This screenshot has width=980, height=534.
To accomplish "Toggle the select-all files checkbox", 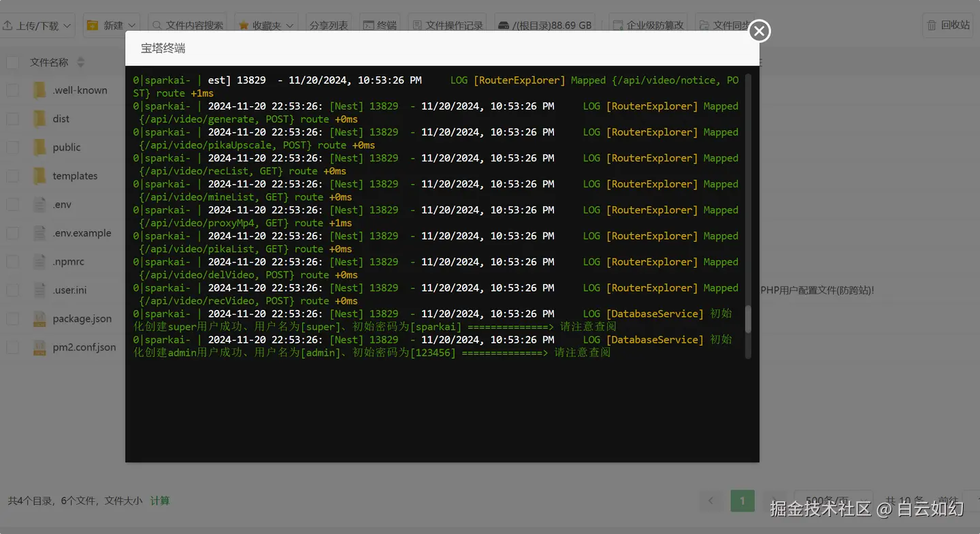I will pos(12,62).
